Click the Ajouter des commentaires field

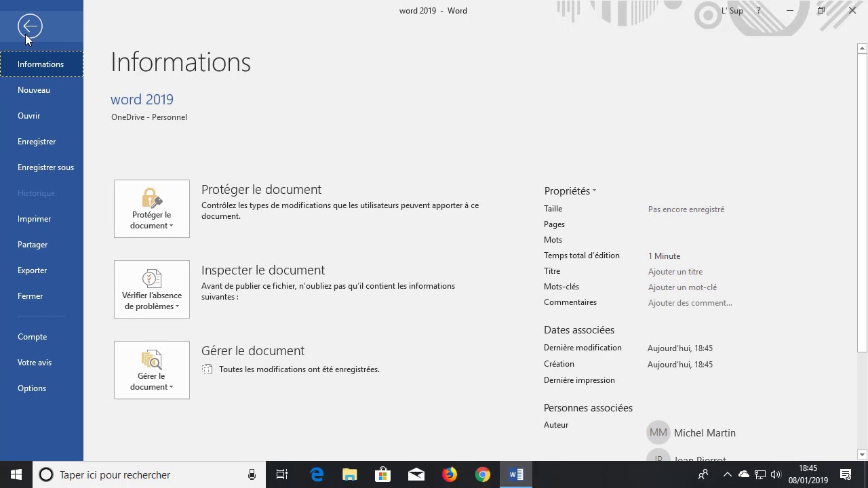coord(690,303)
